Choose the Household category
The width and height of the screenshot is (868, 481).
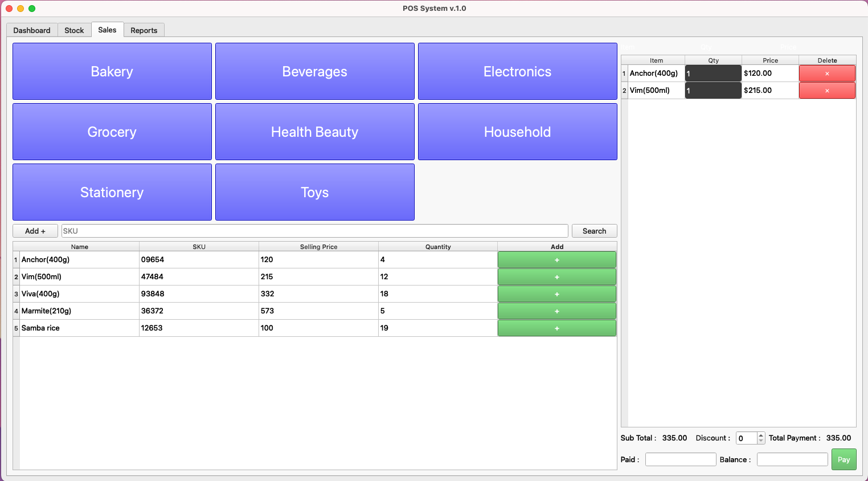click(x=518, y=132)
